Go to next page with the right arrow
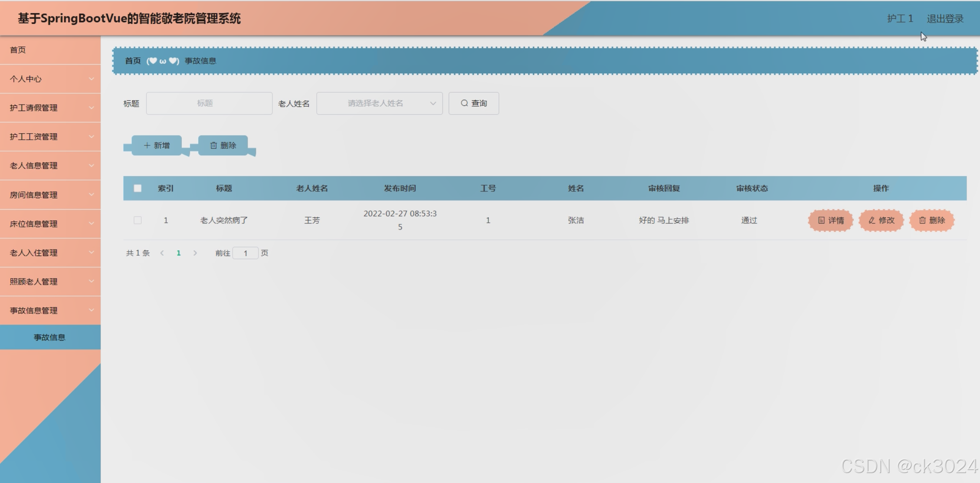Image resolution: width=980 pixels, height=483 pixels. tap(196, 253)
